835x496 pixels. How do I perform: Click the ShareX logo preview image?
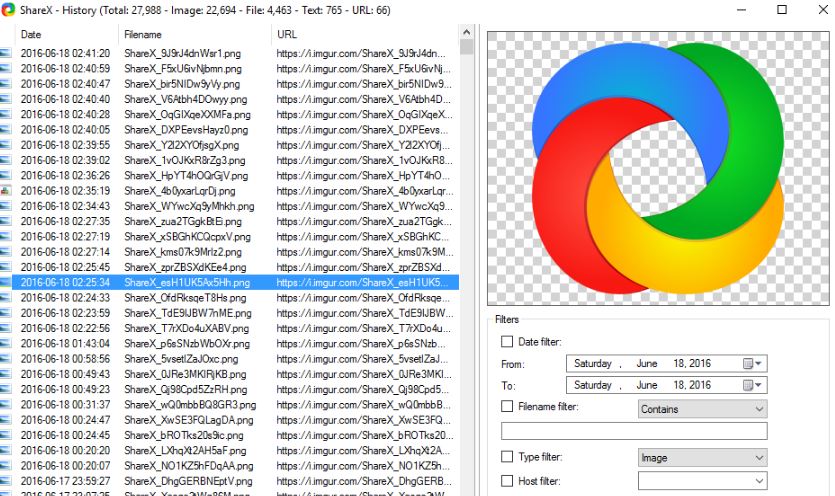tap(658, 168)
